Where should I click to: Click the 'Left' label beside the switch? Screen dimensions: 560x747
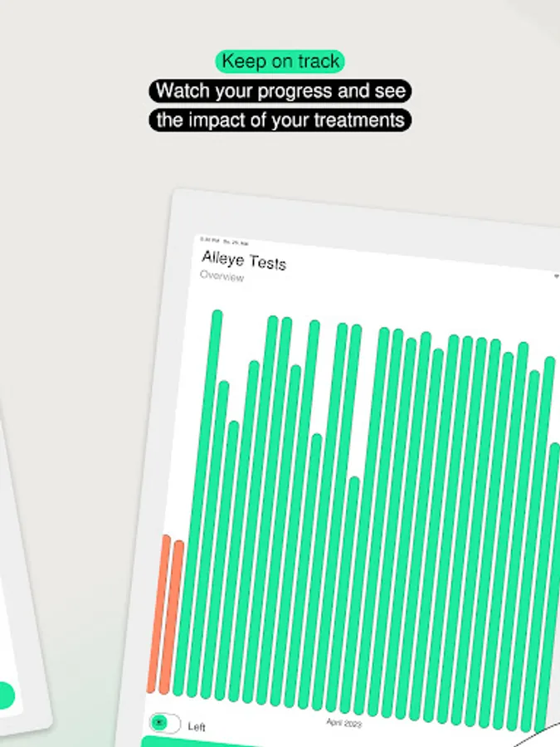[197, 727]
